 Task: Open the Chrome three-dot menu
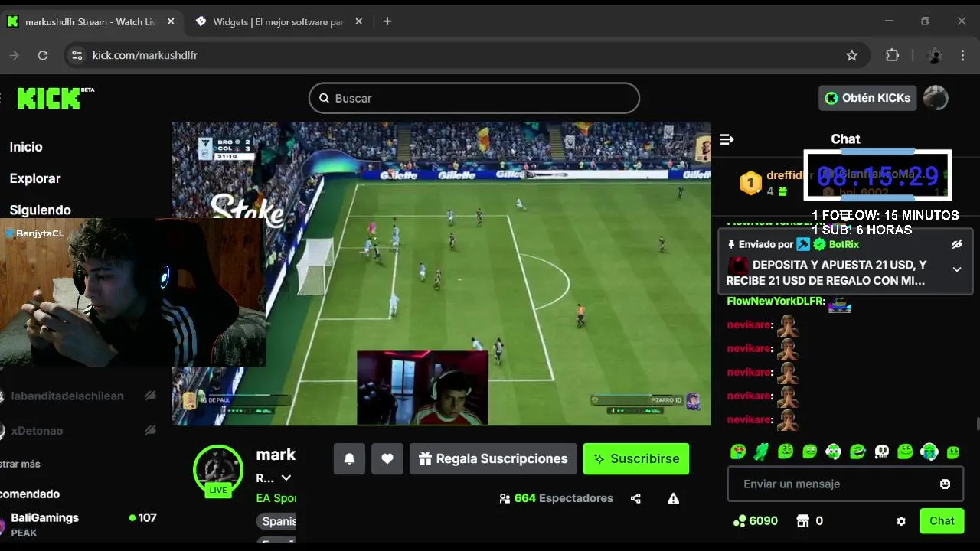click(962, 55)
